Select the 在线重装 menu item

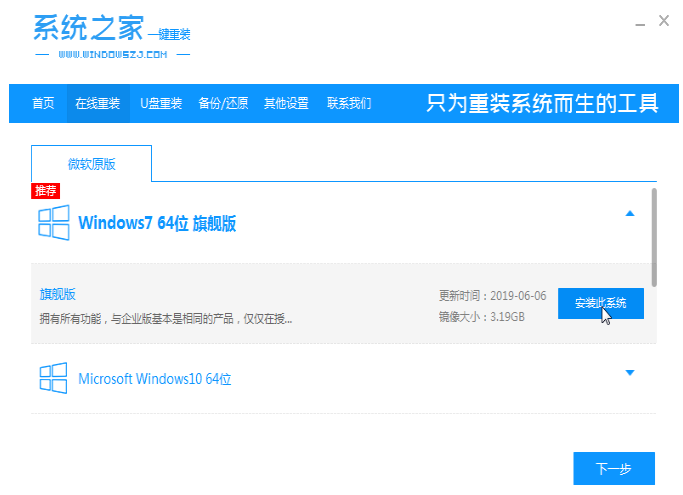pyautogui.click(x=97, y=103)
